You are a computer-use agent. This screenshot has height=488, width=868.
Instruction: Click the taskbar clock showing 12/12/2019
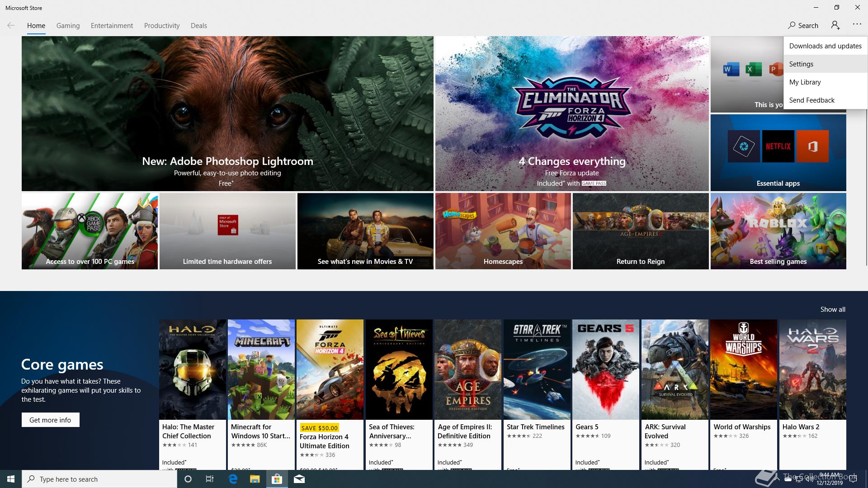click(830, 479)
